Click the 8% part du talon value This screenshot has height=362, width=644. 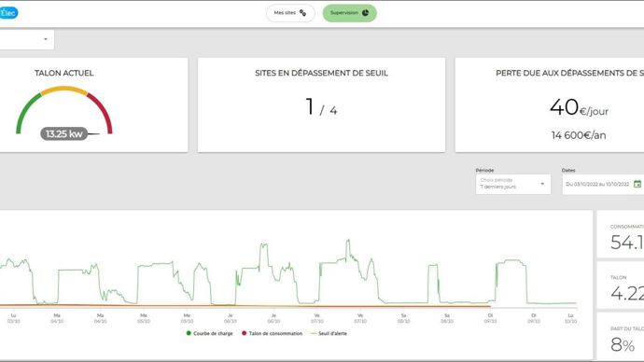click(x=623, y=345)
